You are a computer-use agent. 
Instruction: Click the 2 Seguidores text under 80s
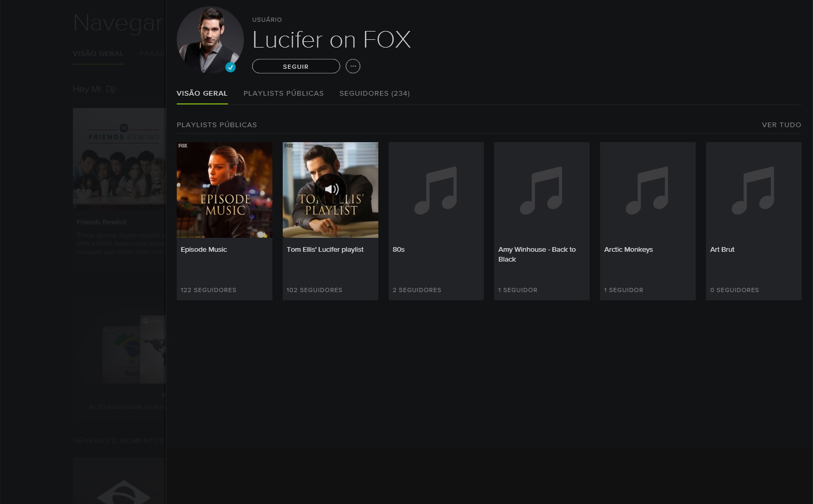click(x=417, y=290)
